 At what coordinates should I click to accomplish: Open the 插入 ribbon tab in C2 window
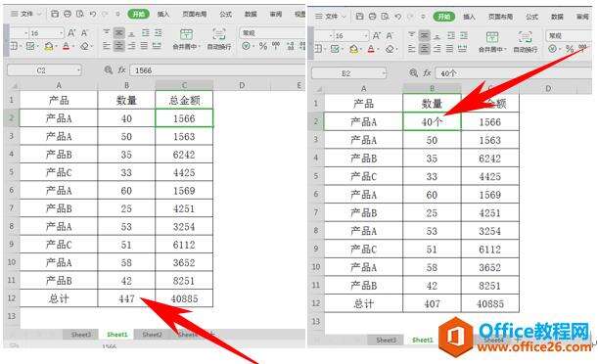click(163, 14)
